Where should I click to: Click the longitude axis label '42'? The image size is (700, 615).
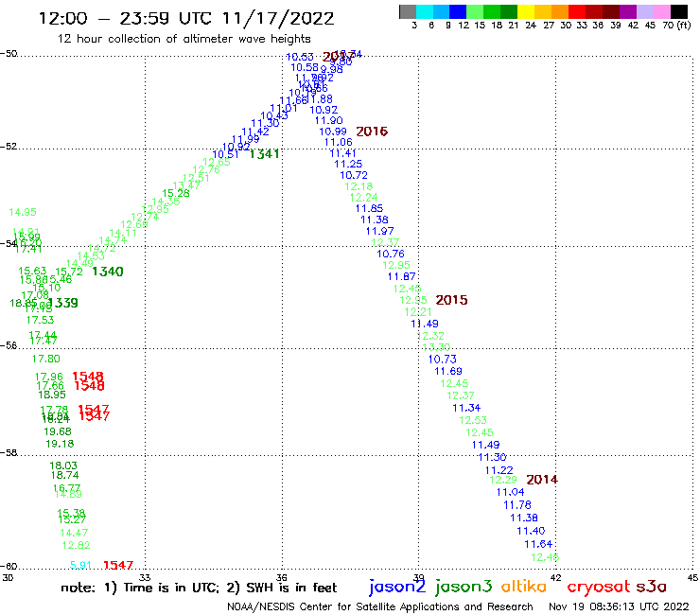point(556,577)
